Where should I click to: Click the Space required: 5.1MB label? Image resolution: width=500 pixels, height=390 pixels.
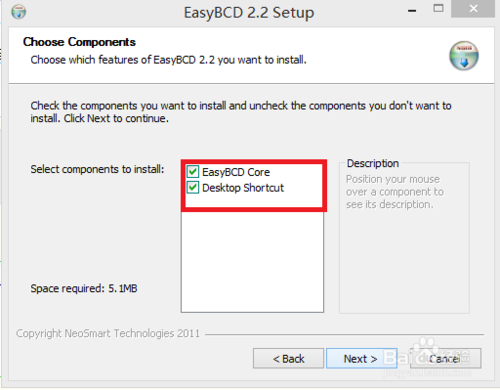[x=84, y=288]
